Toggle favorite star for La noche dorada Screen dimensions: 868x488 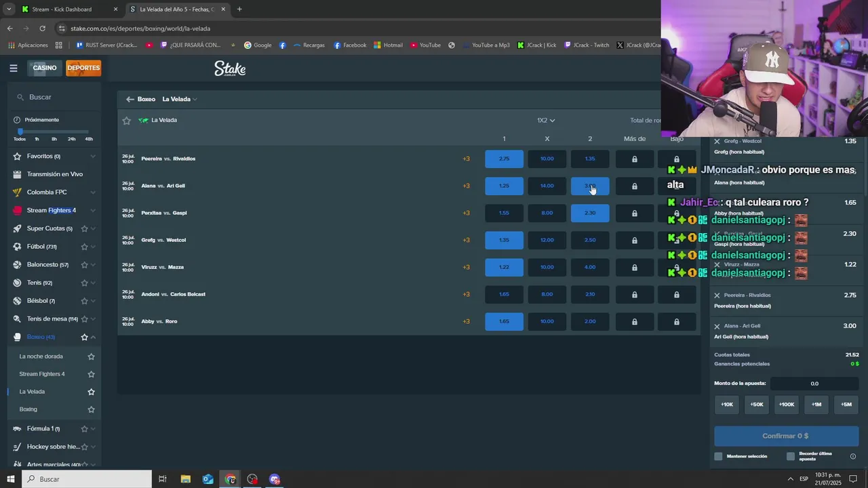[91, 357]
